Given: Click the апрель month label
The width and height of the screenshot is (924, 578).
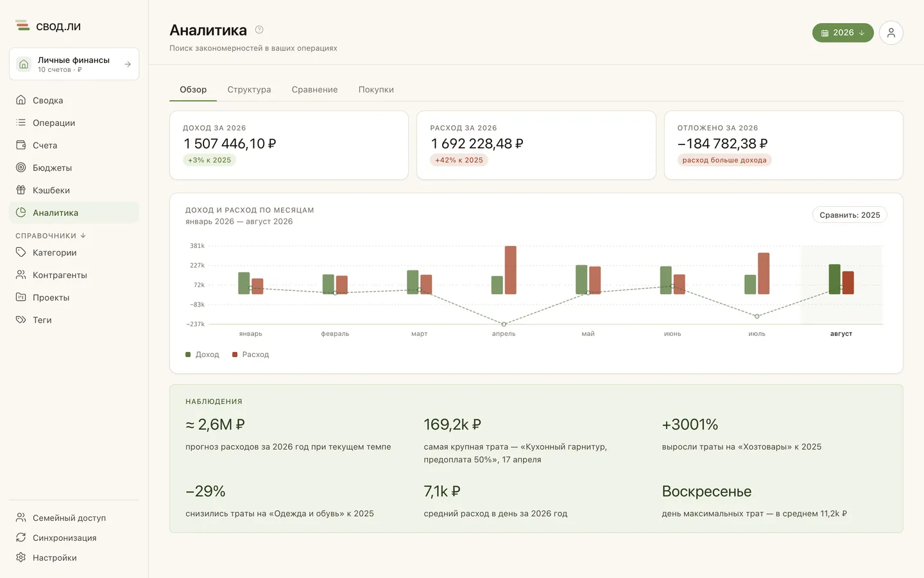Looking at the screenshot, I should 504,334.
